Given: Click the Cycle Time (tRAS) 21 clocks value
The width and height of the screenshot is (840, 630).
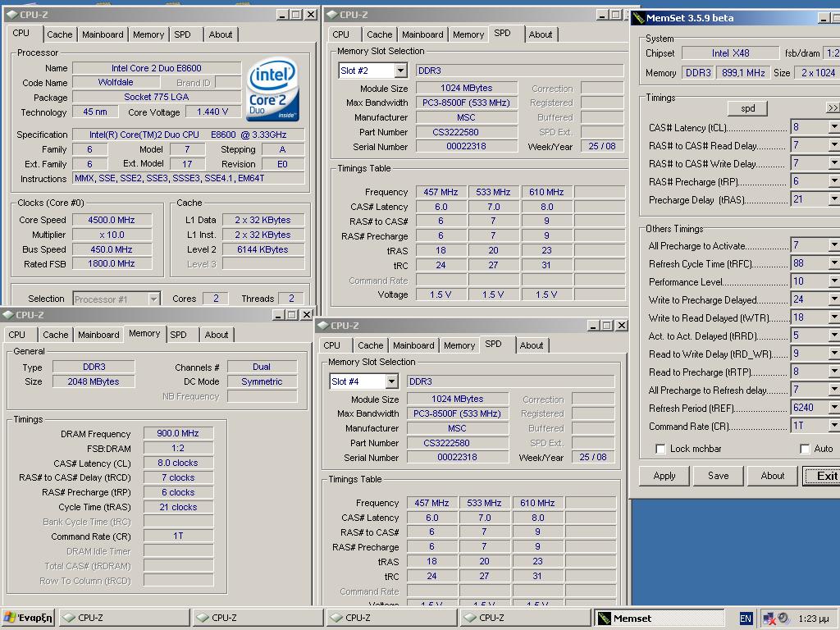Looking at the screenshot, I should pyautogui.click(x=178, y=507).
